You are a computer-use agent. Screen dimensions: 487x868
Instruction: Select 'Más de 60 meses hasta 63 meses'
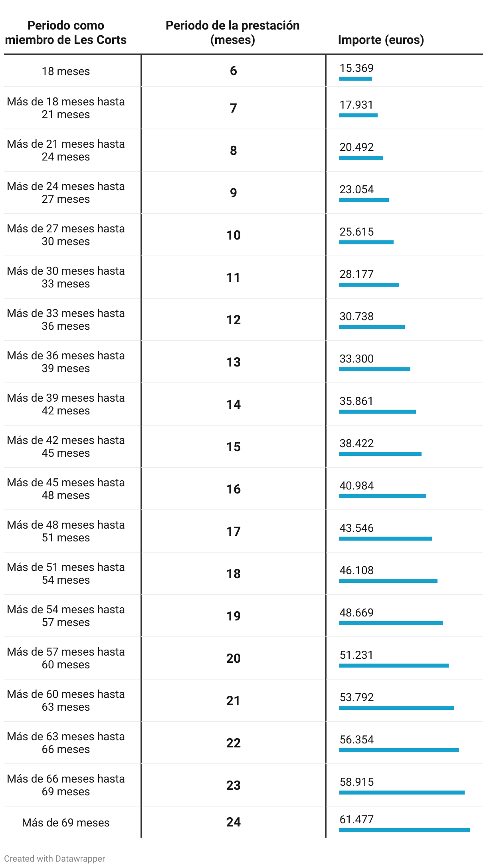coord(66,700)
